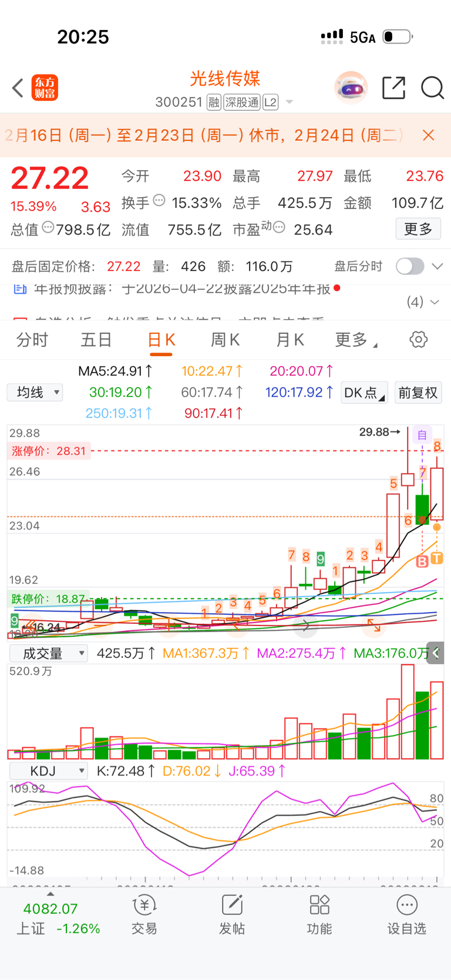Open the 发帖 post icon
The width and height of the screenshot is (451, 980).
pyautogui.click(x=232, y=915)
